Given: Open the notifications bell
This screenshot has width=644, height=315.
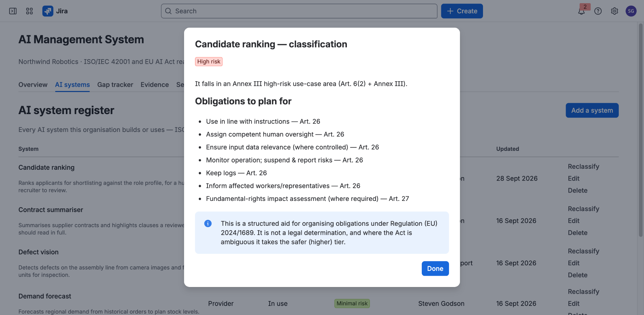Looking at the screenshot, I should coord(581,11).
